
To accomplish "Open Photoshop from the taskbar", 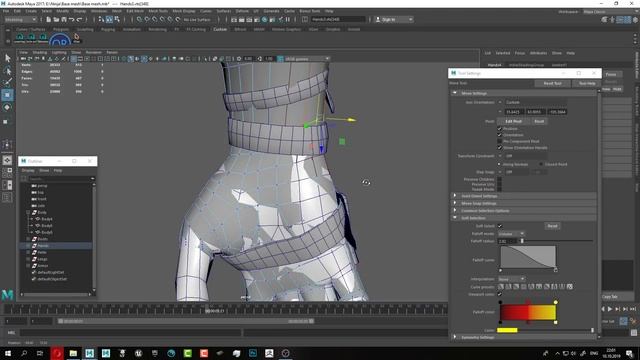I will point(253,353).
